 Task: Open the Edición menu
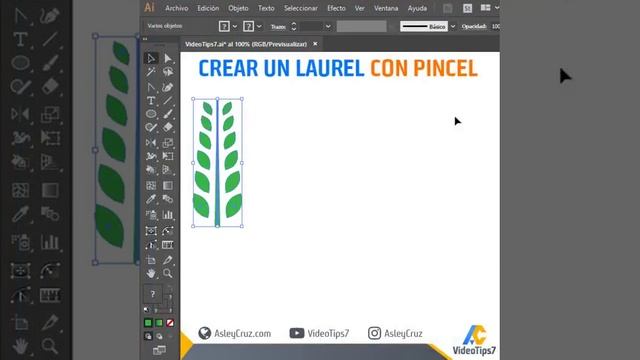click(x=208, y=8)
